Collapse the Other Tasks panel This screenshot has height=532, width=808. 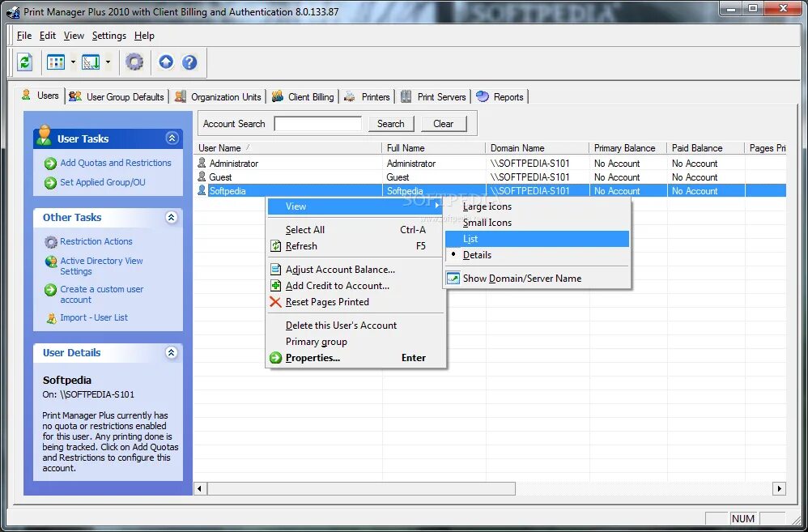coord(172,217)
